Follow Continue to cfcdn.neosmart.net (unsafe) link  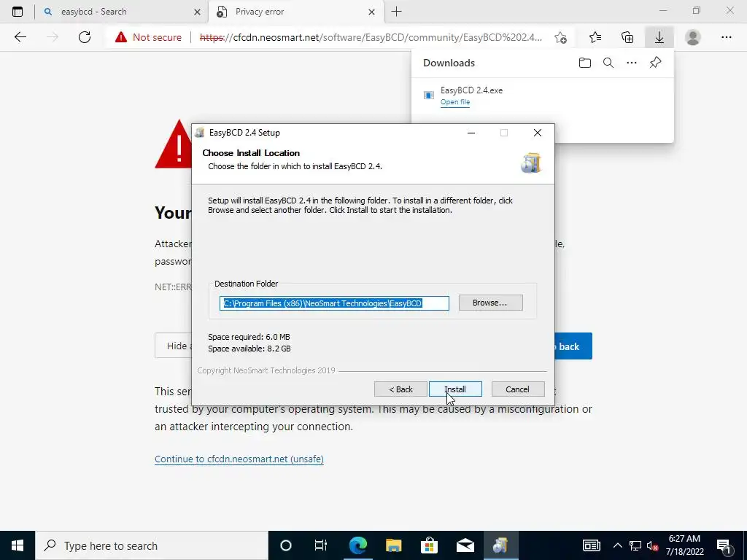point(239,459)
